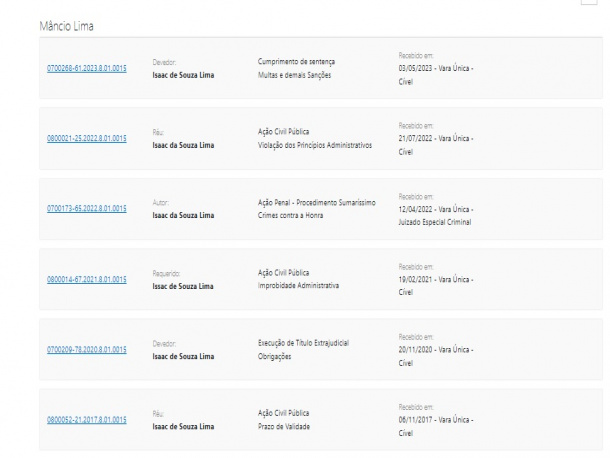Open case 0800021-25.2022.8.01.0015 link
Viewport: 610px width, 458px height.
click(87, 138)
